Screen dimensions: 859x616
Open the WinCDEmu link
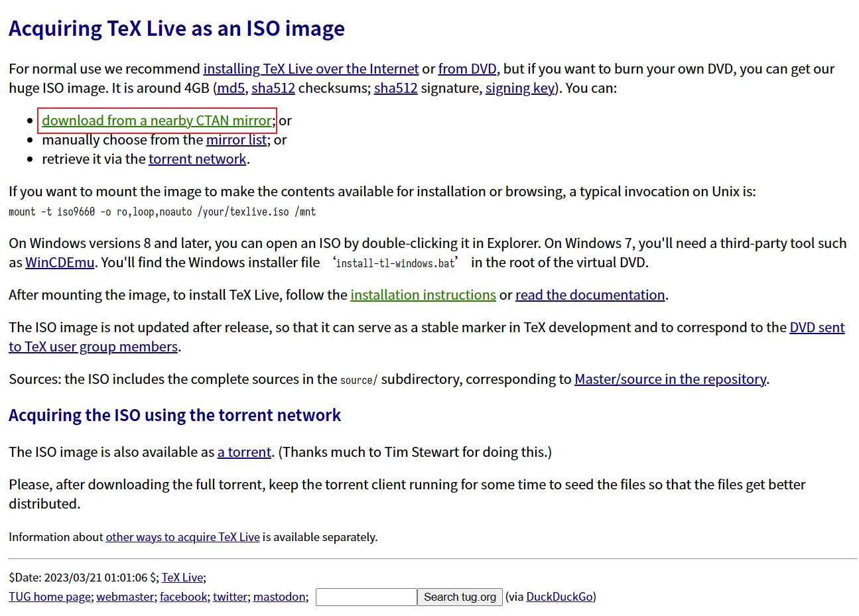point(60,263)
